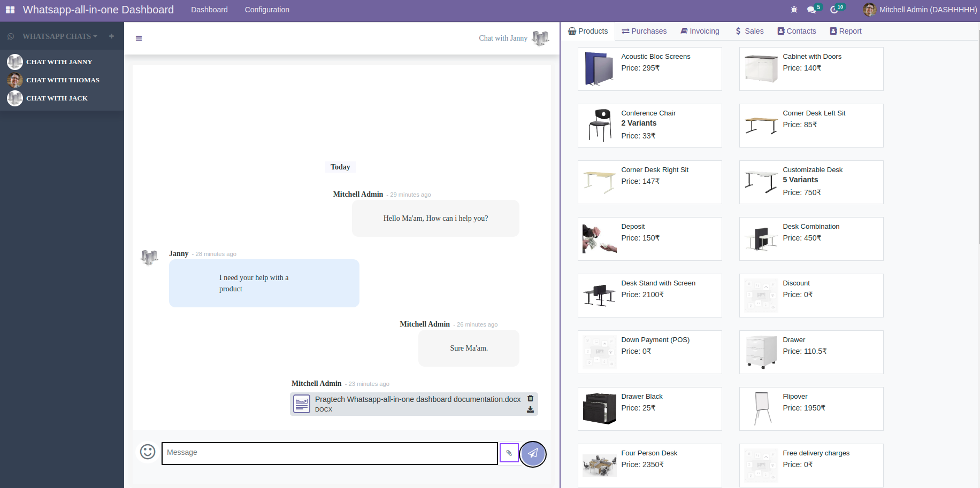Open Four Person Desk product card
980x488 pixels.
pyautogui.click(x=649, y=466)
